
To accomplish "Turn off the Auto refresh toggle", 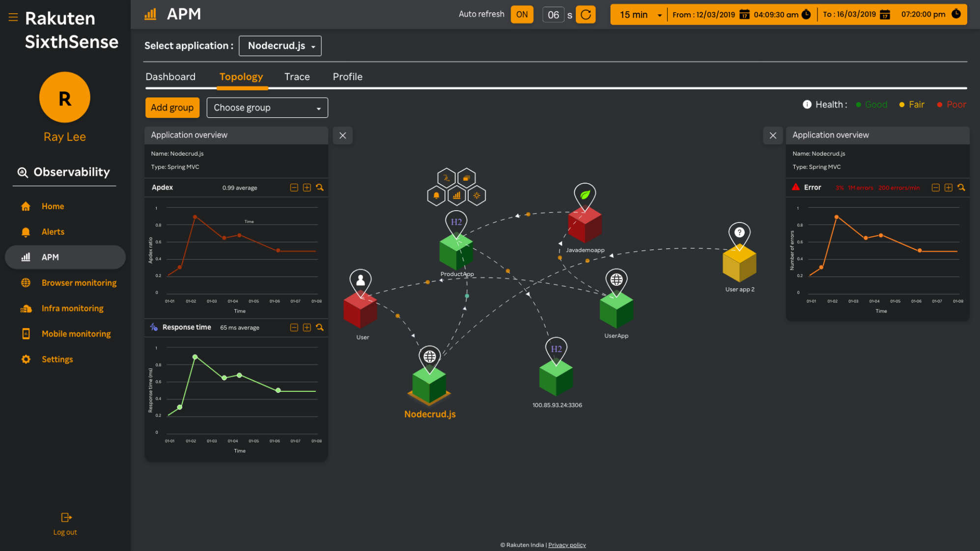I will (522, 14).
